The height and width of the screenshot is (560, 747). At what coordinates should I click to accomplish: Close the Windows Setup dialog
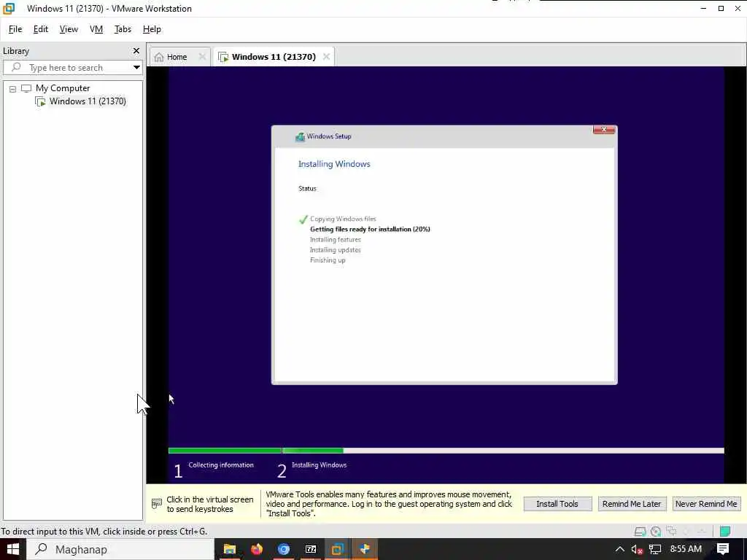click(x=603, y=130)
